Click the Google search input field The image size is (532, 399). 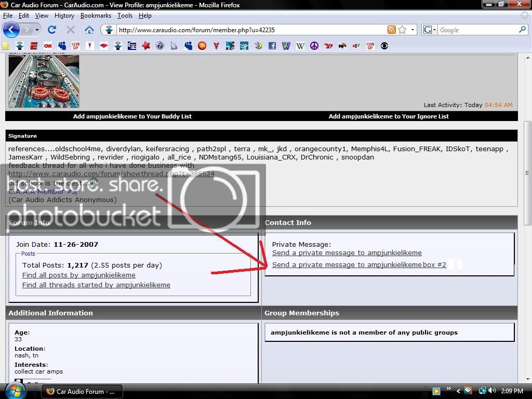[x=478, y=30]
